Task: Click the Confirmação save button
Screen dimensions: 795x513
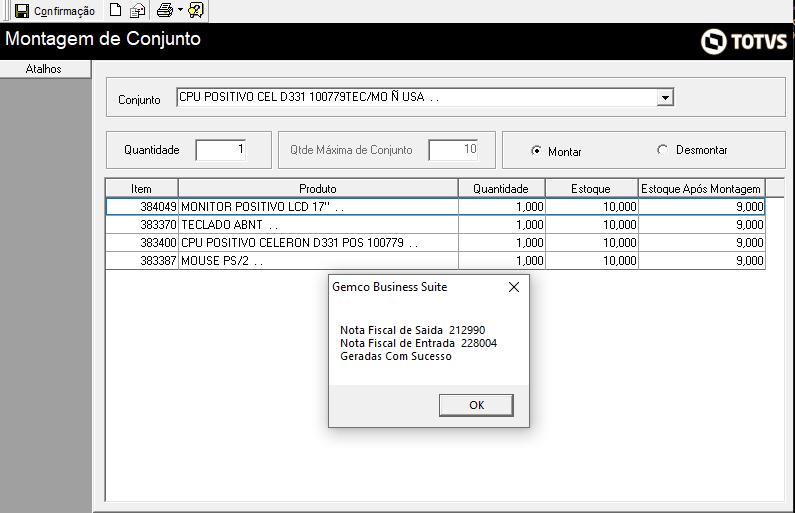Action: tap(55, 11)
